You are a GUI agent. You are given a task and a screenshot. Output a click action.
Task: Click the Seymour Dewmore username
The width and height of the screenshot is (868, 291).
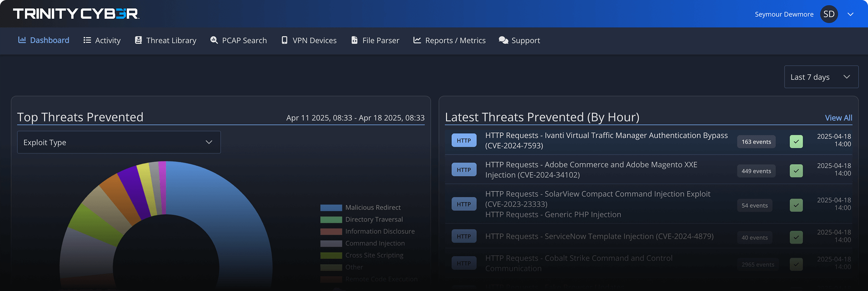pos(784,14)
